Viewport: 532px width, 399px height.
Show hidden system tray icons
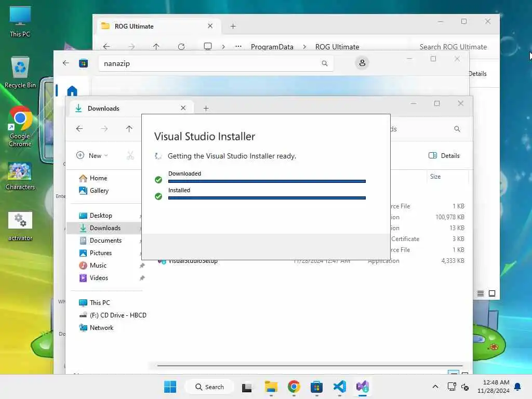coord(435,387)
